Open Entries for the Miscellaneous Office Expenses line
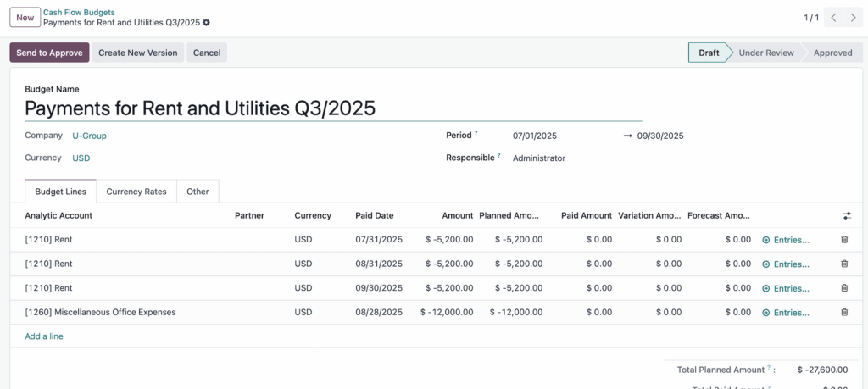Viewport: 868px width, 389px height. coord(786,313)
